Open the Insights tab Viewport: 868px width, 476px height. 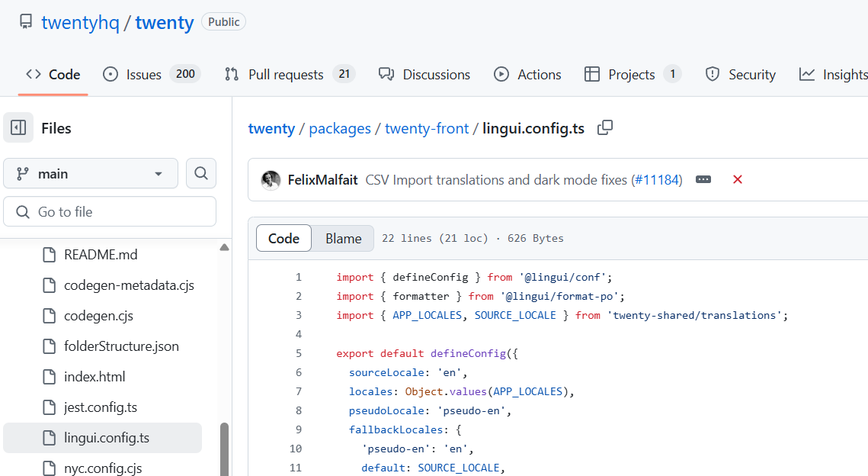(x=833, y=74)
